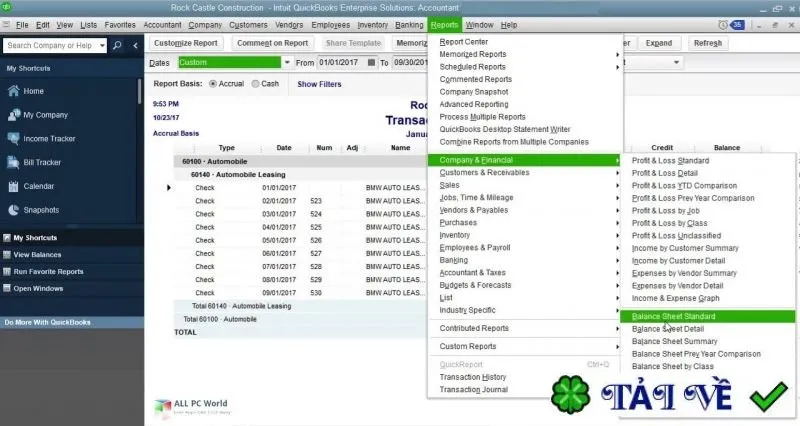Open the From date calendar picker

click(x=371, y=62)
